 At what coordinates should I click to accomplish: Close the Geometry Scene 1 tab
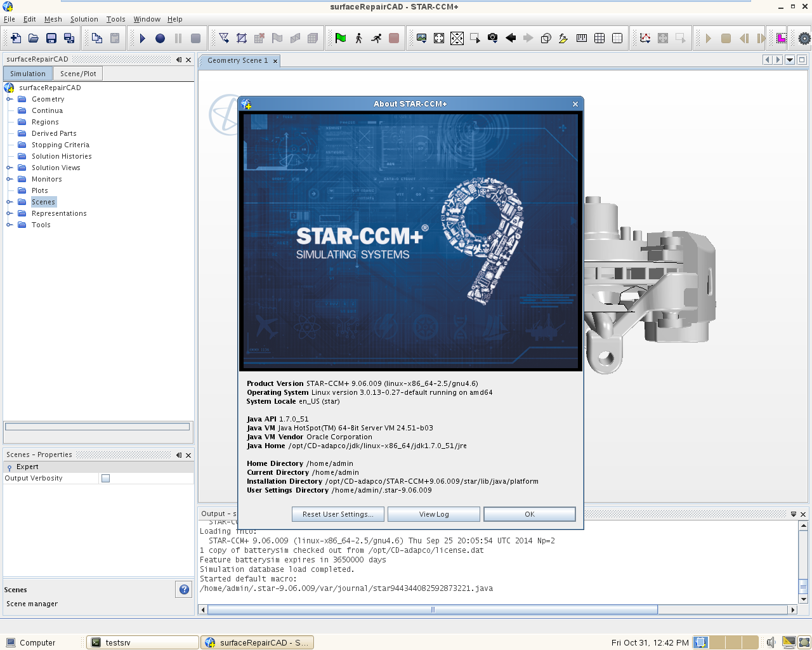click(275, 61)
